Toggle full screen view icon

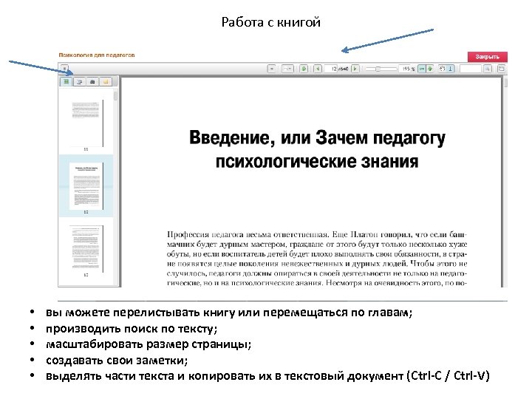501,69
